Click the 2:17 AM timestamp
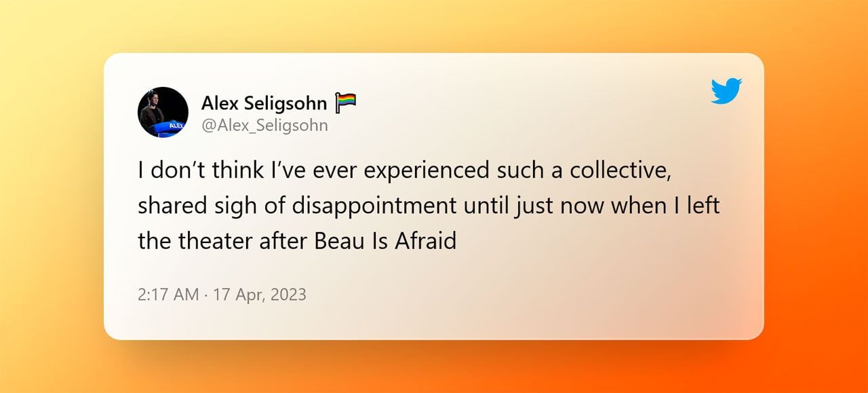 [168, 295]
